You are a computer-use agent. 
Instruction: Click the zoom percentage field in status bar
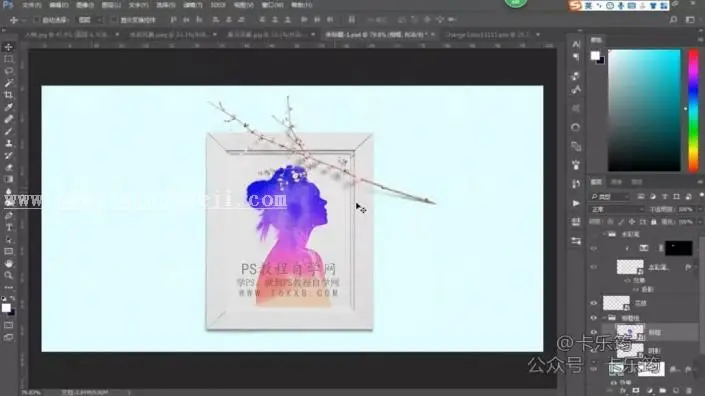[31, 392]
